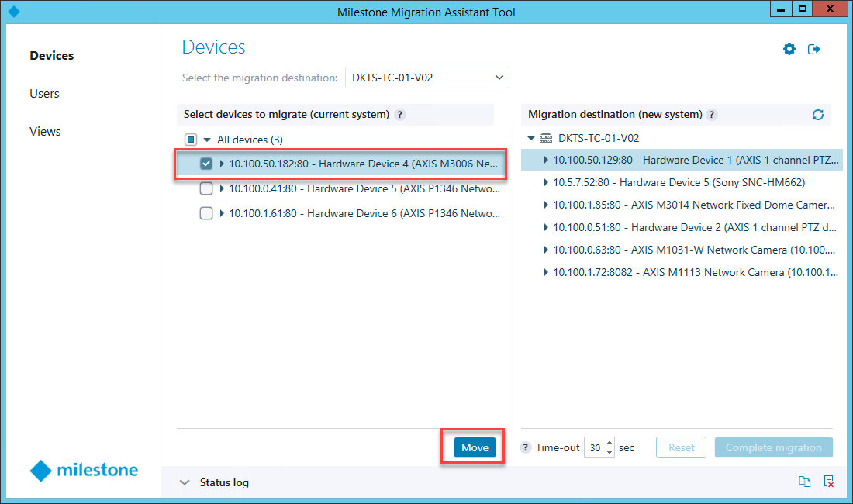Screen dimensions: 853x504
Task: Open the Users section
Action: 44,94
